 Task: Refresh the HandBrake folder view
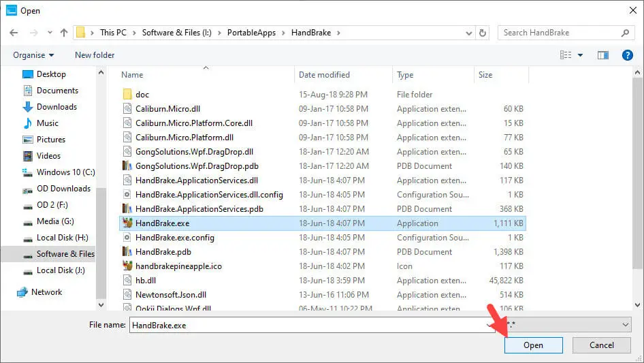483,33
